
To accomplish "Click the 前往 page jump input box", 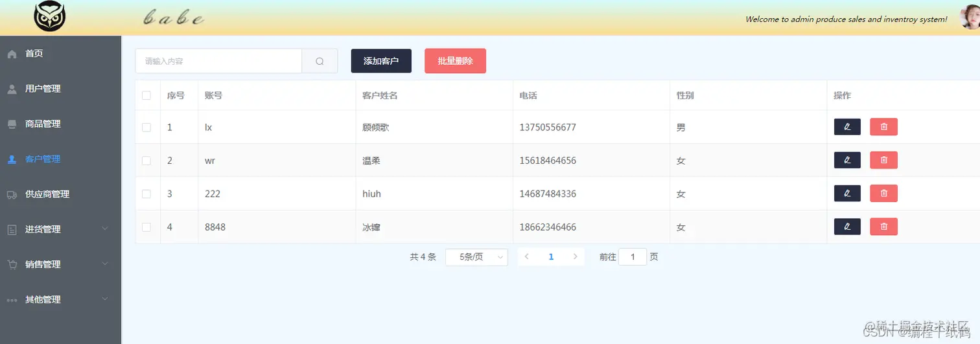I will [633, 257].
